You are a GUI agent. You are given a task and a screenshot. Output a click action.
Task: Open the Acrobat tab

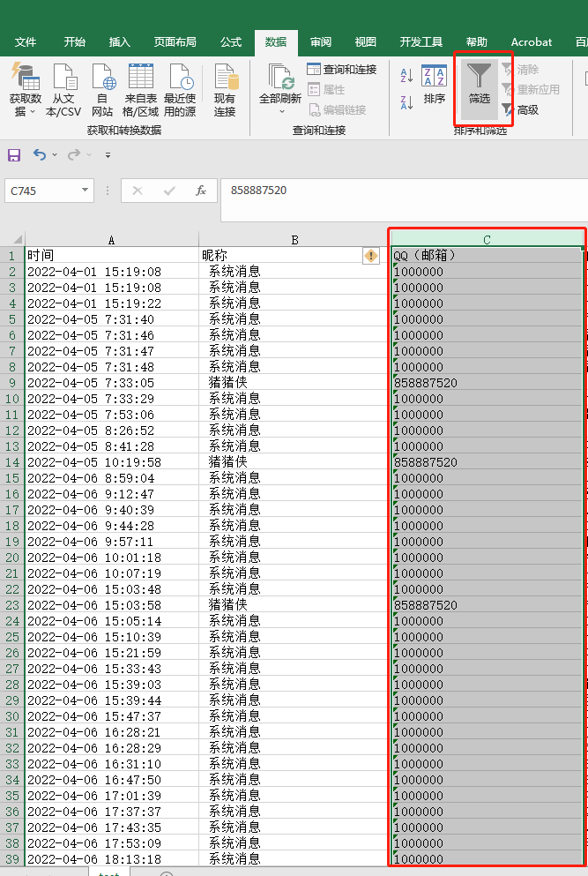pos(531,41)
